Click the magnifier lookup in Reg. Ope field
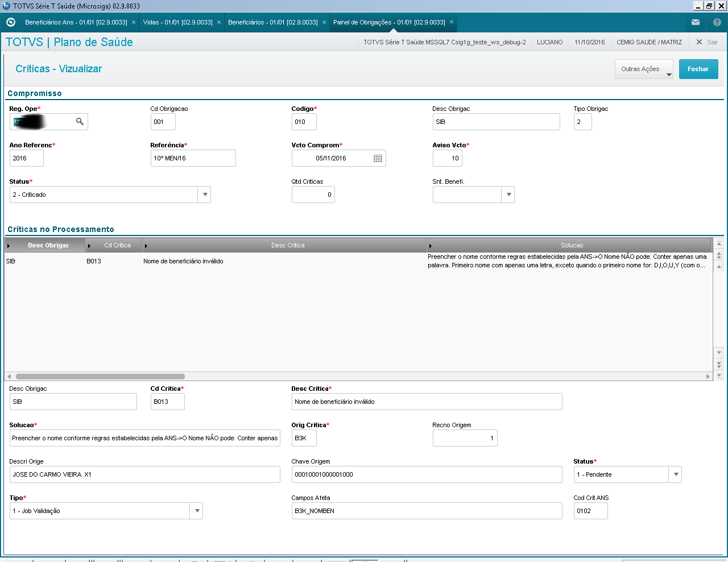The image size is (728, 562). click(x=80, y=121)
